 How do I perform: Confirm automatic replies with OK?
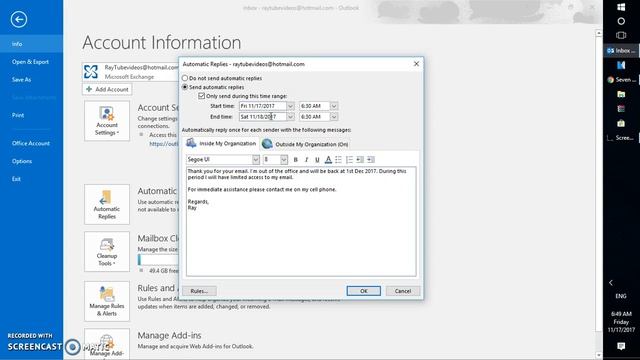364,291
